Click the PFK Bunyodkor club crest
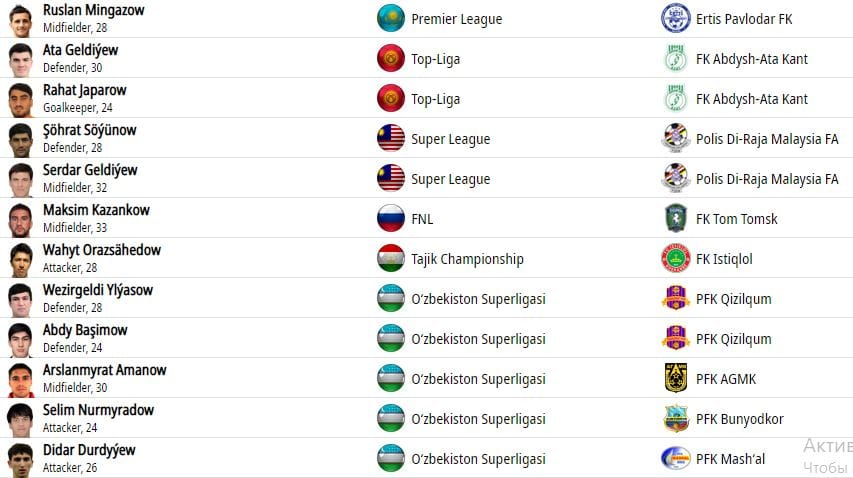Image resolution: width=853 pixels, height=478 pixels. click(676, 418)
